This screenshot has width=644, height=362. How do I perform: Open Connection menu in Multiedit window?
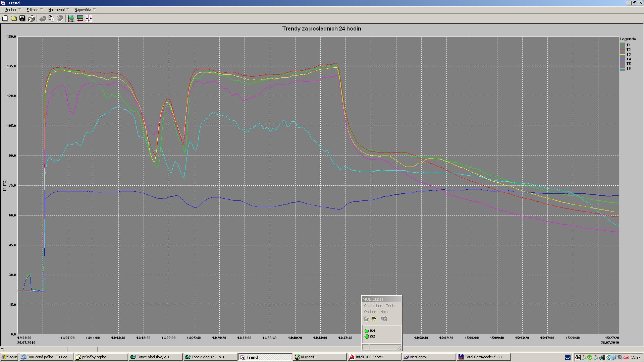click(373, 306)
